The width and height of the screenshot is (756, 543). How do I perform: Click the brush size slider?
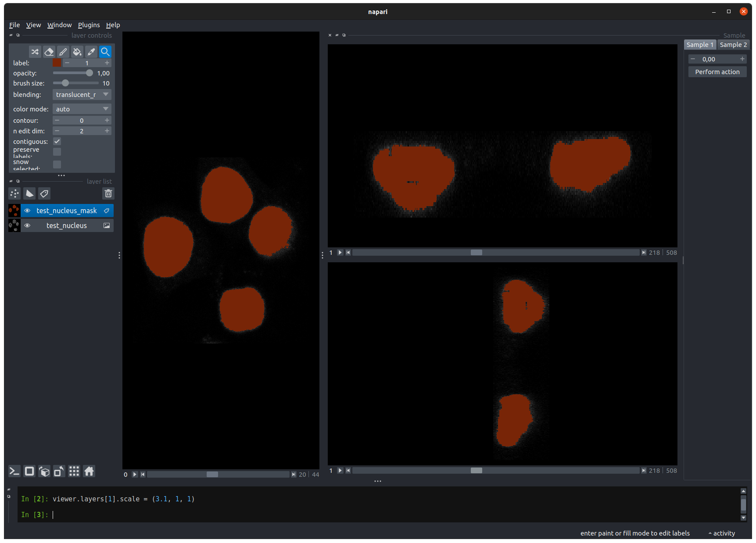click(x=76, y=83)
